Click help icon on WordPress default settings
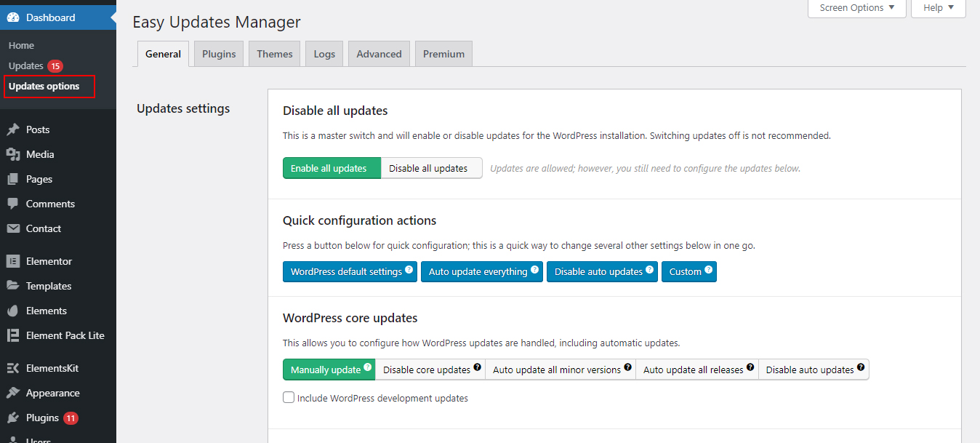Screen dimensions: 980x443 click(409, 269)
